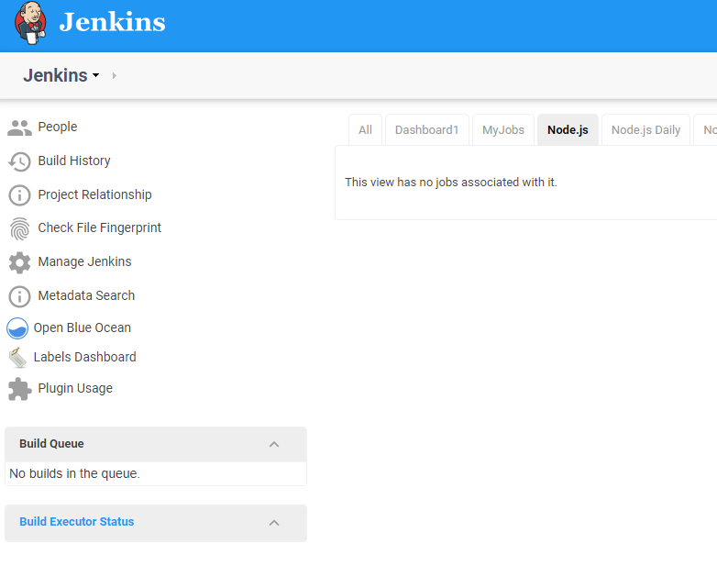
Task: Click the Labels Dashboard tag icon
Action: pos(17,358)
